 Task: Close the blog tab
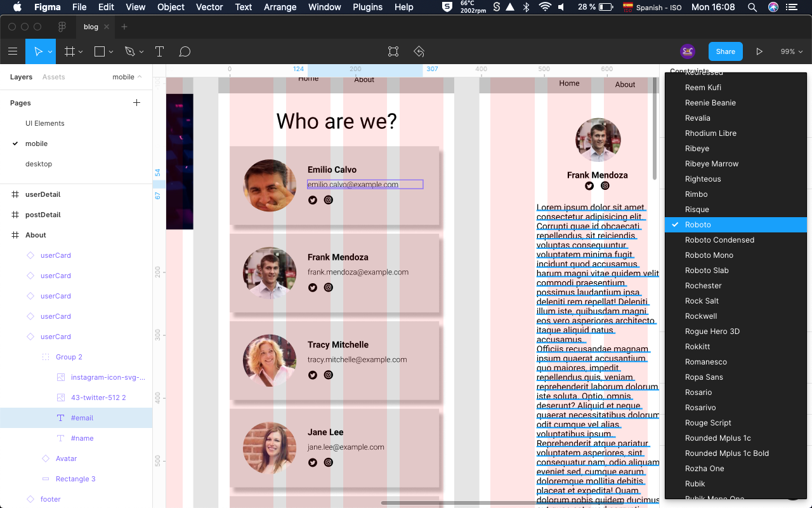107,27
